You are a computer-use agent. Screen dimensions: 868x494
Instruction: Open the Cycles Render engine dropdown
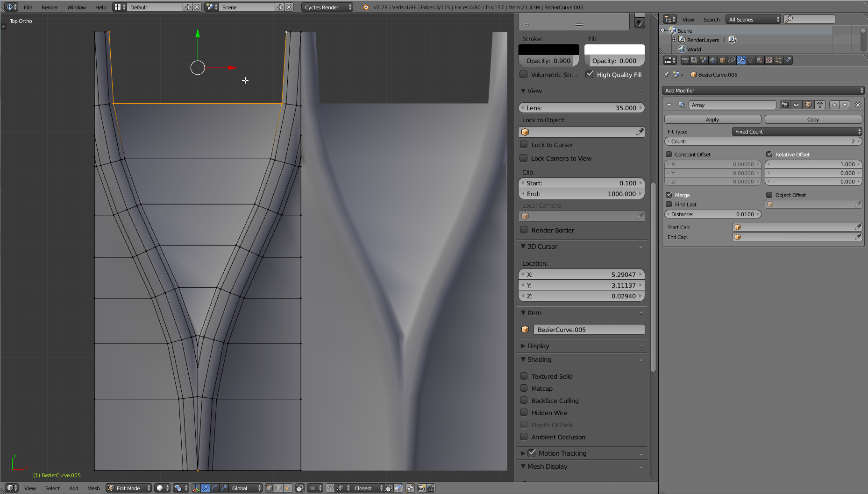pos(327,7)
